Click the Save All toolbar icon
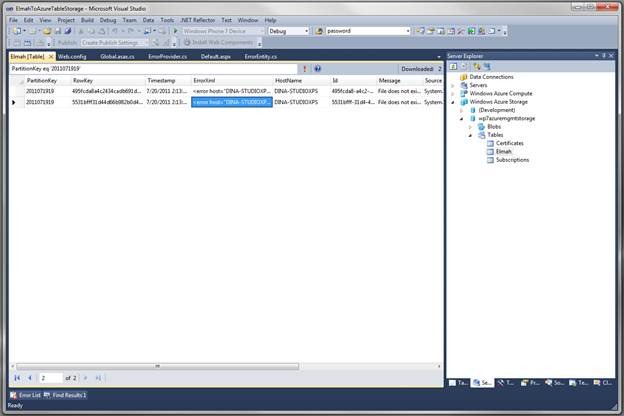The width and height of the screenshot is (624, 416). click(68, 31)
